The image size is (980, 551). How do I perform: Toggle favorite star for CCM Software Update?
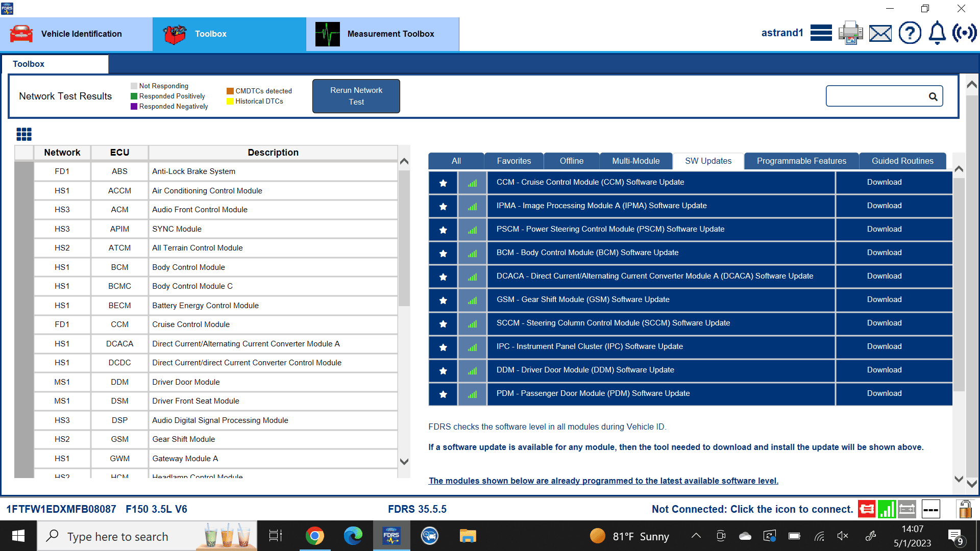(443, 183)
